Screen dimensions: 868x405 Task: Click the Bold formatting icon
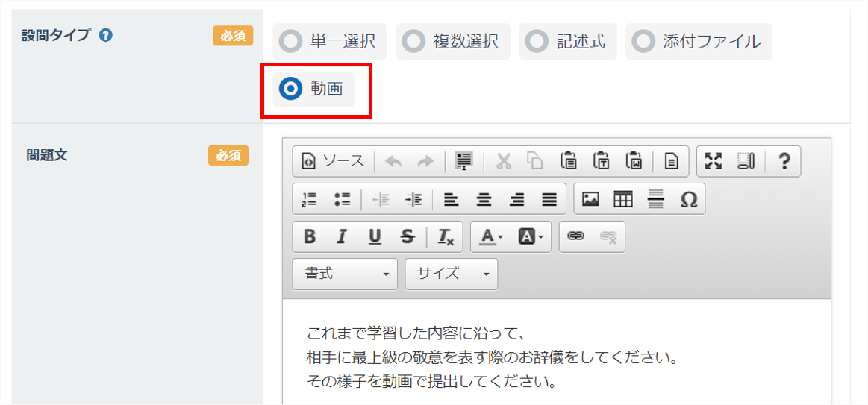(310, 236)
